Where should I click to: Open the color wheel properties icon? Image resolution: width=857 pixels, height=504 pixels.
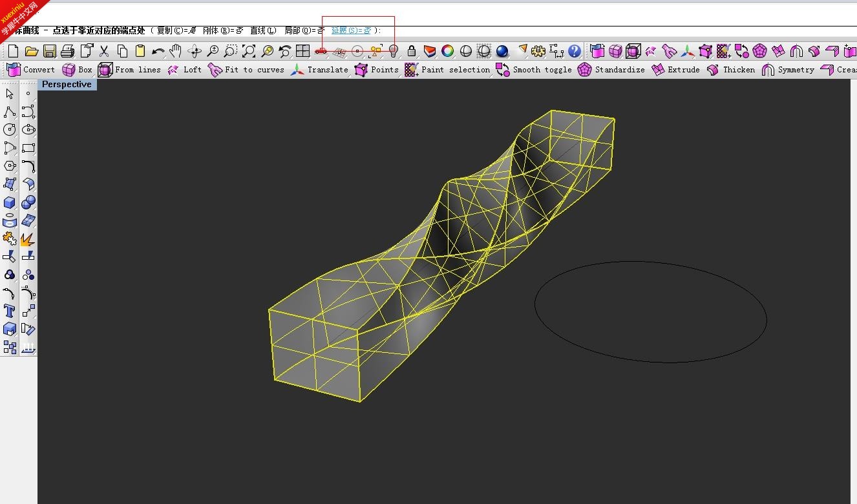click(x=448, y=51)
